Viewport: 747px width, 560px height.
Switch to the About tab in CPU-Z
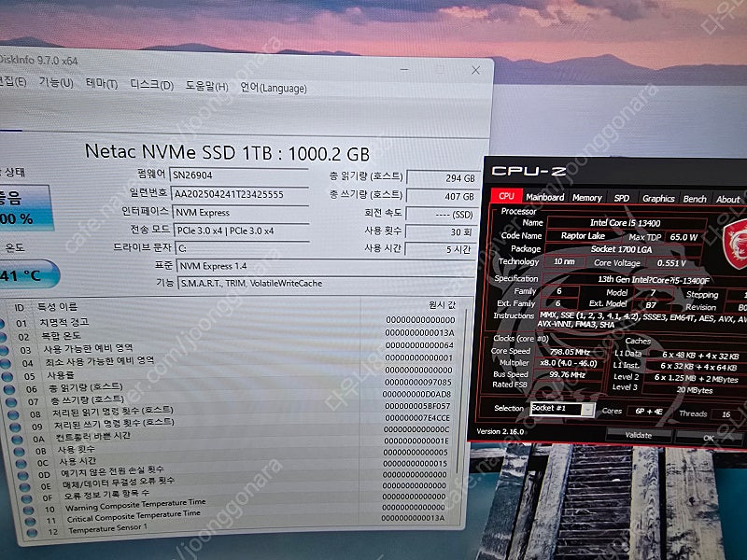(727, 199)
